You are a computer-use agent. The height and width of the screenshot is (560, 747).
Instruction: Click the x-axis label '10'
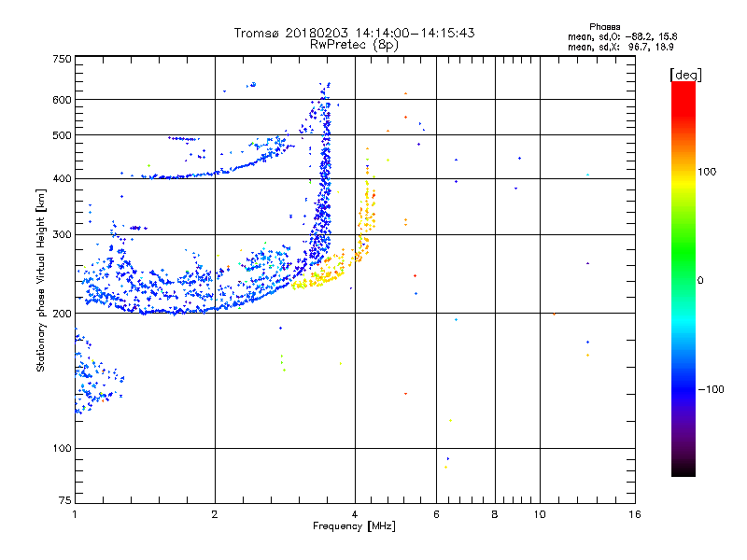(540, 514)
